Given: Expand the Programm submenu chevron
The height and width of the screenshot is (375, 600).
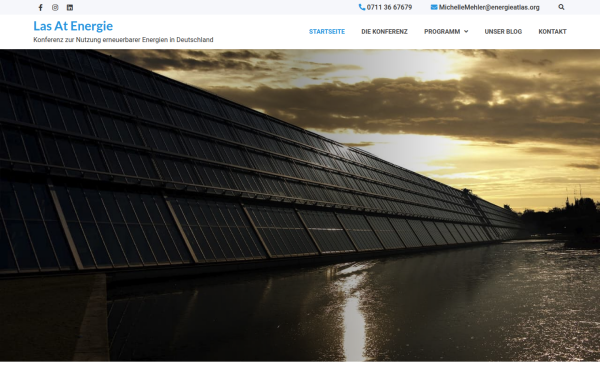Looking at the screenshot, I should click(x=466, y=32).
